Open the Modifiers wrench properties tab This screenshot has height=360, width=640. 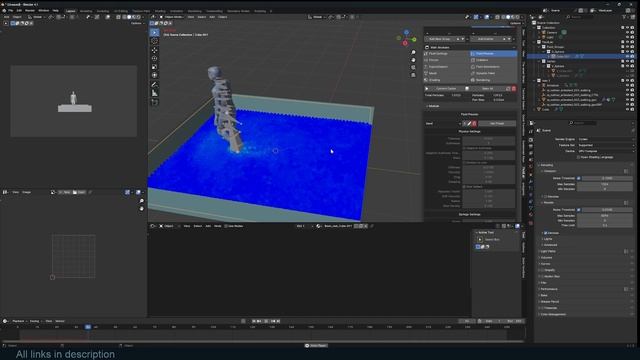pyautogui.click(x=531, y=181)
